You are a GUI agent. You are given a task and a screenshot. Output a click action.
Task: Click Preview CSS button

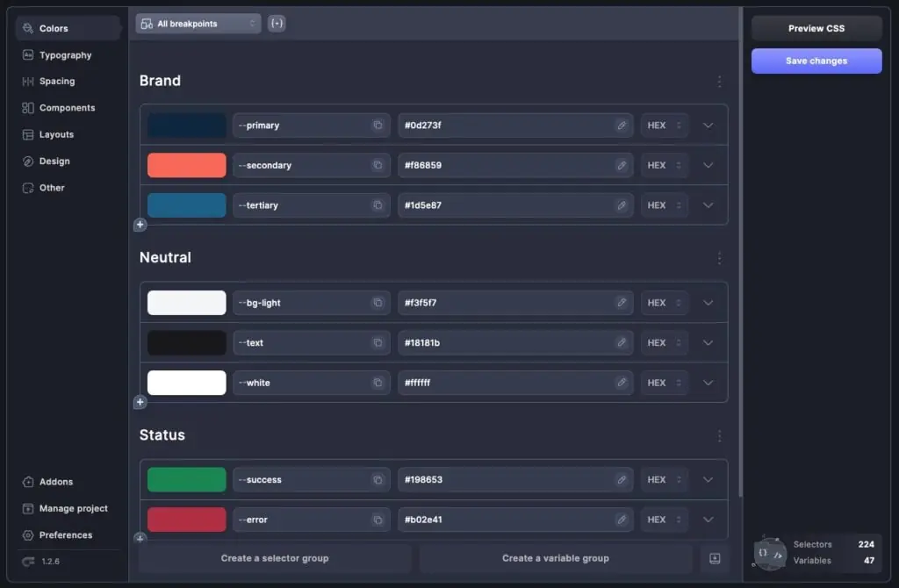[x=816, y=28]
